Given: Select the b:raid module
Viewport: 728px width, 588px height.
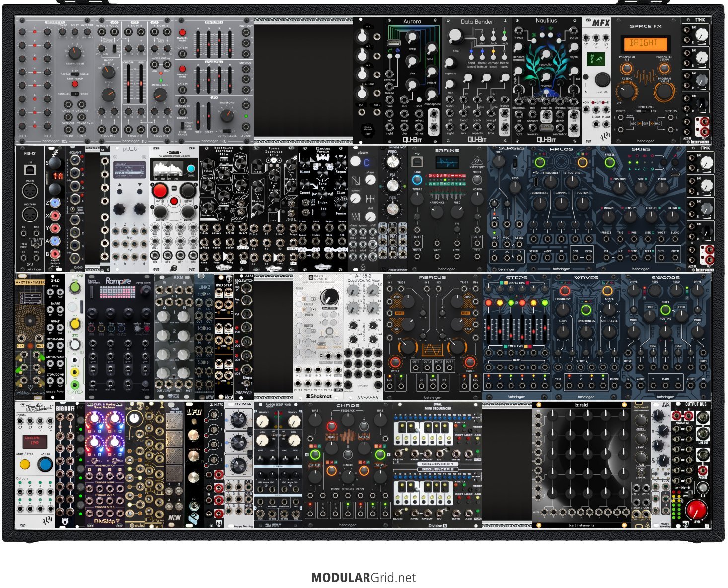Looking at the screenshot, I should 581,465.
